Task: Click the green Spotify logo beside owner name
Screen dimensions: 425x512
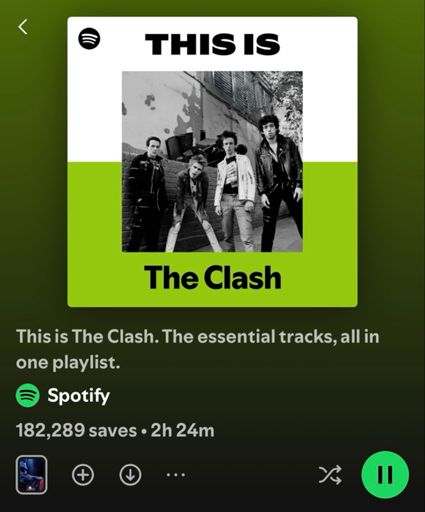Action: click(x=28, y=395)
